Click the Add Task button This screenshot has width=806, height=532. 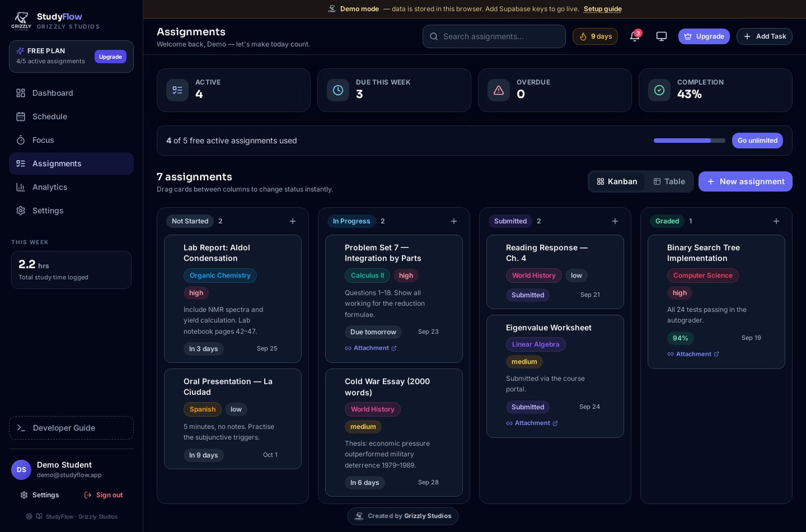coord(765,36)
